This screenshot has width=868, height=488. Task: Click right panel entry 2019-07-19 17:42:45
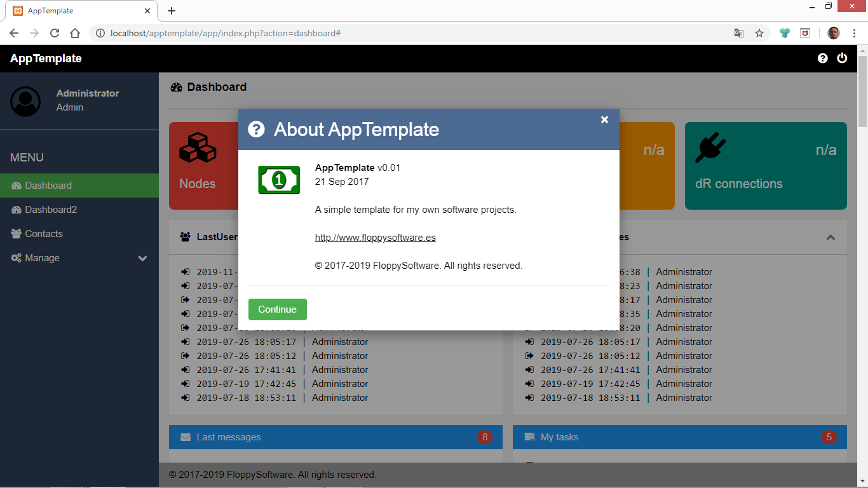619,384
